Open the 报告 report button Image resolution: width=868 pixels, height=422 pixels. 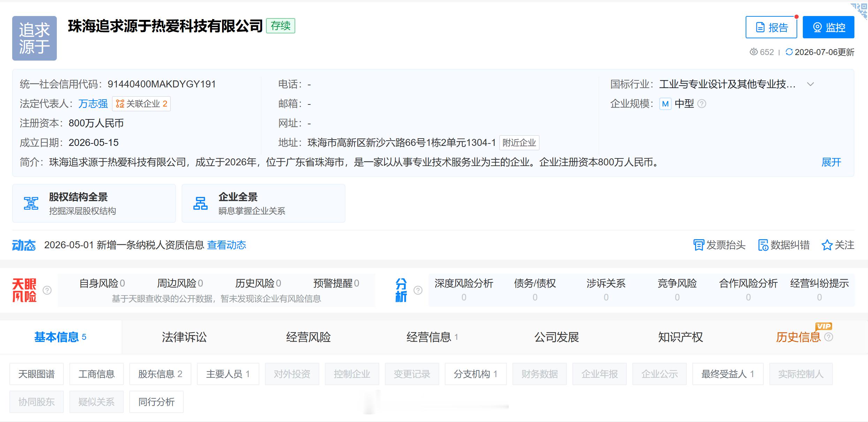pyautogui.click(x=771, y=27)
